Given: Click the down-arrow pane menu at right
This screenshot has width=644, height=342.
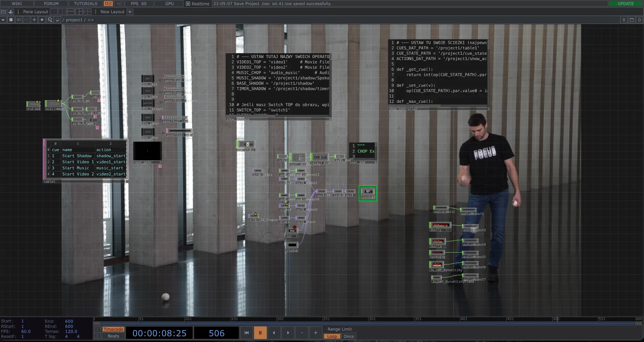Looking at the screenshot, I should click(x=639, y=20).
